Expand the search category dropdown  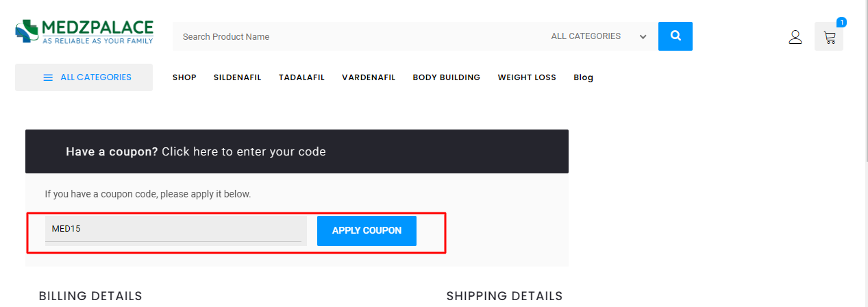point(599,36)
